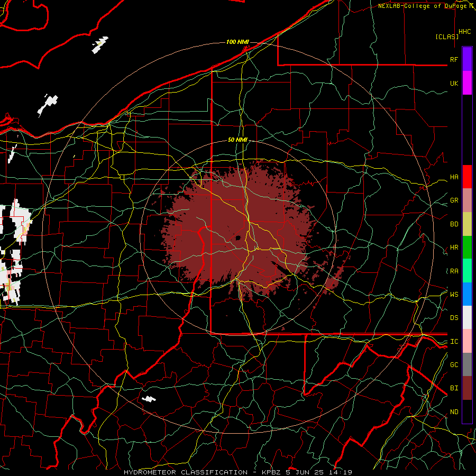Image resolution: width=476 pixels, height=476 pixels.
Task: Click the HA red legend swatch
Action: (467, 177)
